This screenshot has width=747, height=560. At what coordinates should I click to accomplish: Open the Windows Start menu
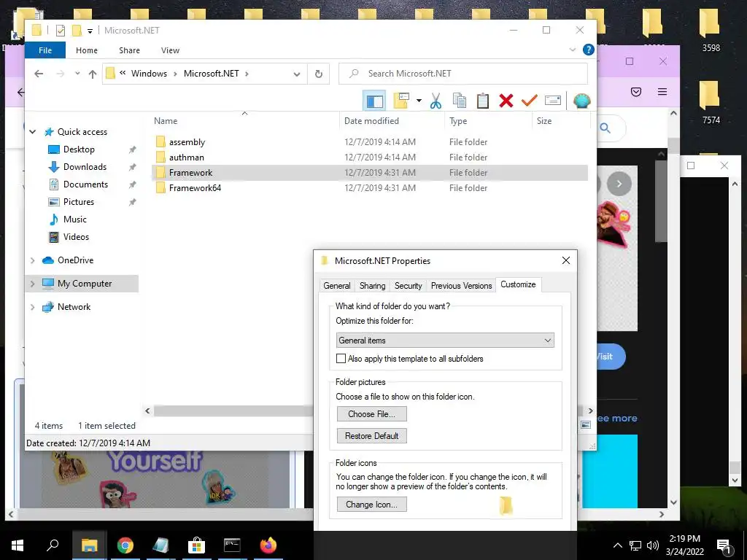click(18, 545)
